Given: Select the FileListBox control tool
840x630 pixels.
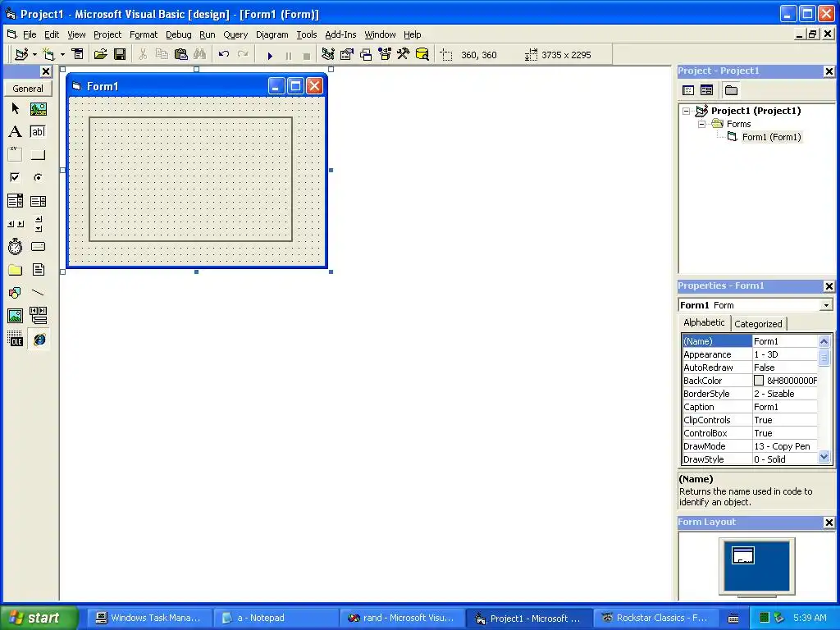Looking at the screenshot, I should coord(38,270).
